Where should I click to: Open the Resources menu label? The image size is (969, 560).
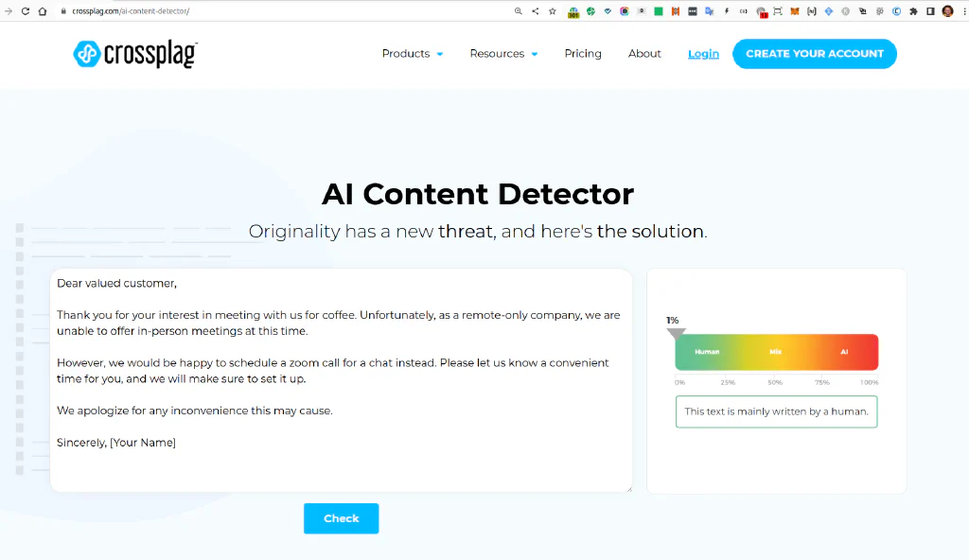[x=497, y=54]
